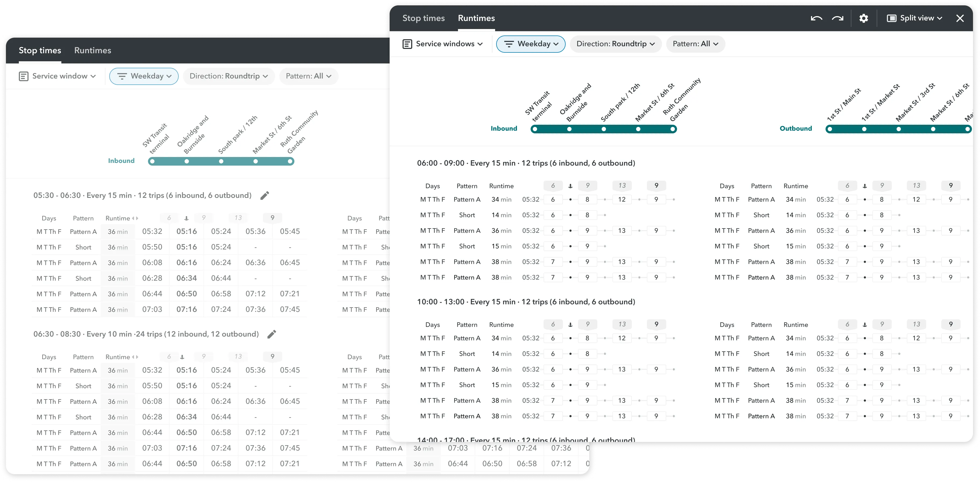This screenshot has width=980, height=482.
Task: Click the 06:00 - 09:00 service window heading
Action: coord(526,163)
